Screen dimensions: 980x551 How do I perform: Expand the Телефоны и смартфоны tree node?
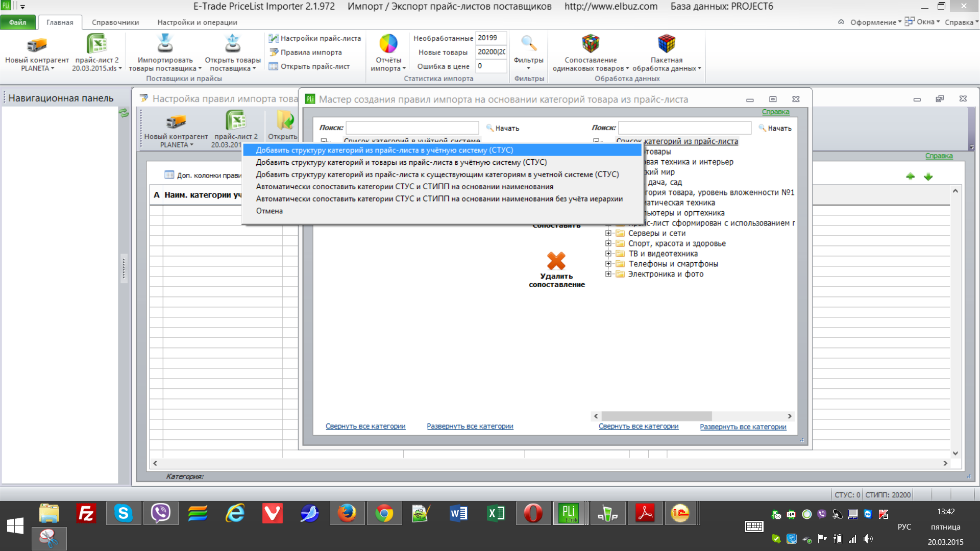tap(608, 264)
